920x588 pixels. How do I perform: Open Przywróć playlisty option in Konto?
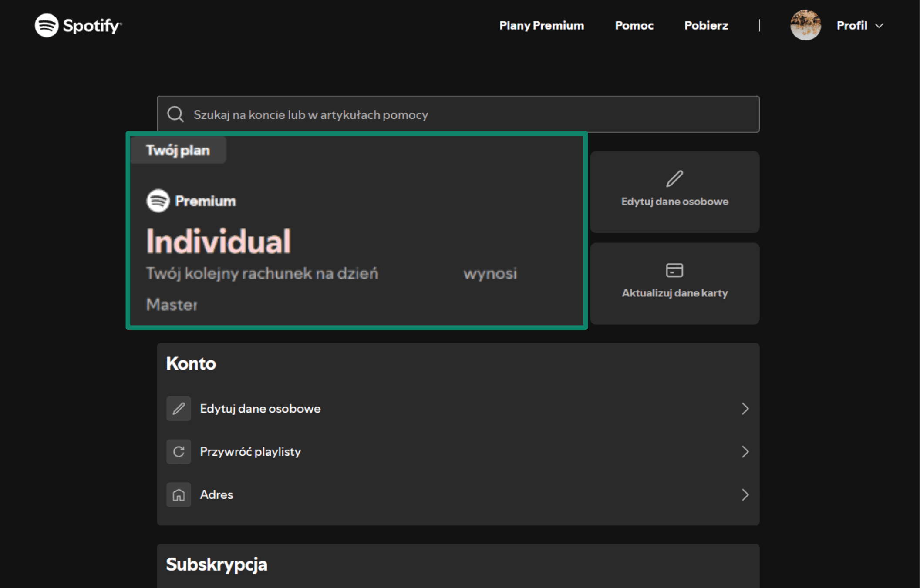[x=250, y=452]
